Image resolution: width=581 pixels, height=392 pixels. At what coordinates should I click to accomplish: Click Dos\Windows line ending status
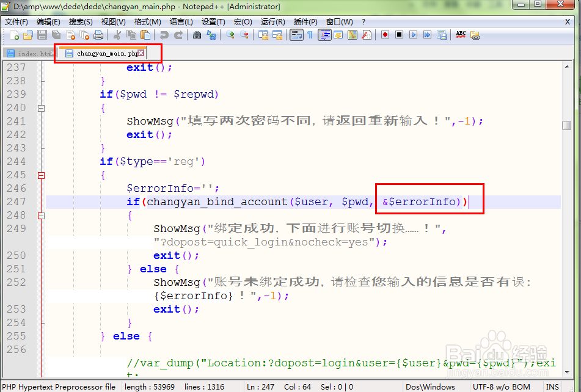pos(430,387)
